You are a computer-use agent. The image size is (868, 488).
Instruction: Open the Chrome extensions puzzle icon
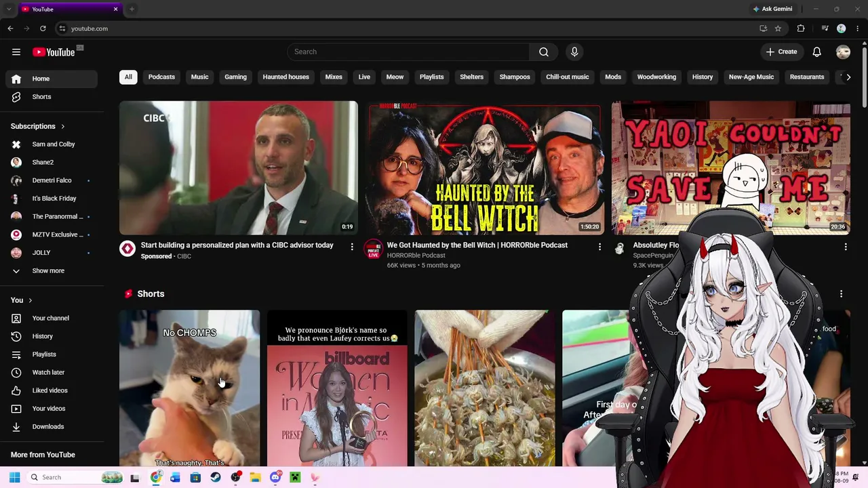pyautogui.click(x=801, y=28)
